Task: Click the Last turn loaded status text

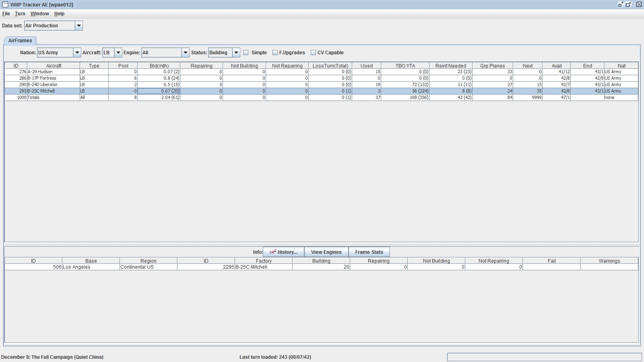Action: 275,357
